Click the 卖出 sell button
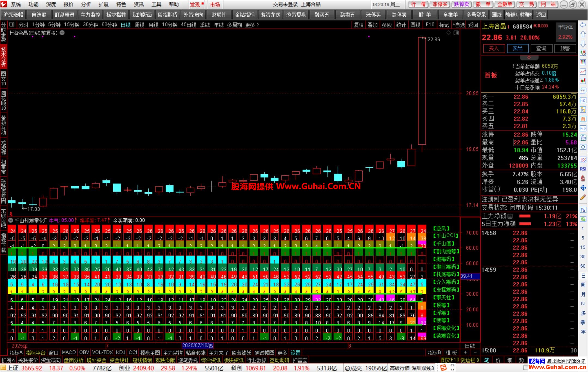588x372 pixels. (517, 48)
